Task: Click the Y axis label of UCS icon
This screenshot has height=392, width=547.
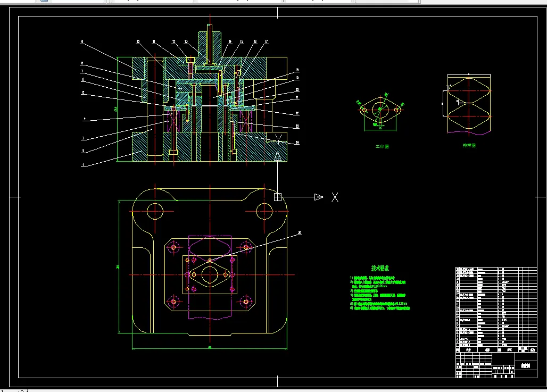Action: coord(278,139)
